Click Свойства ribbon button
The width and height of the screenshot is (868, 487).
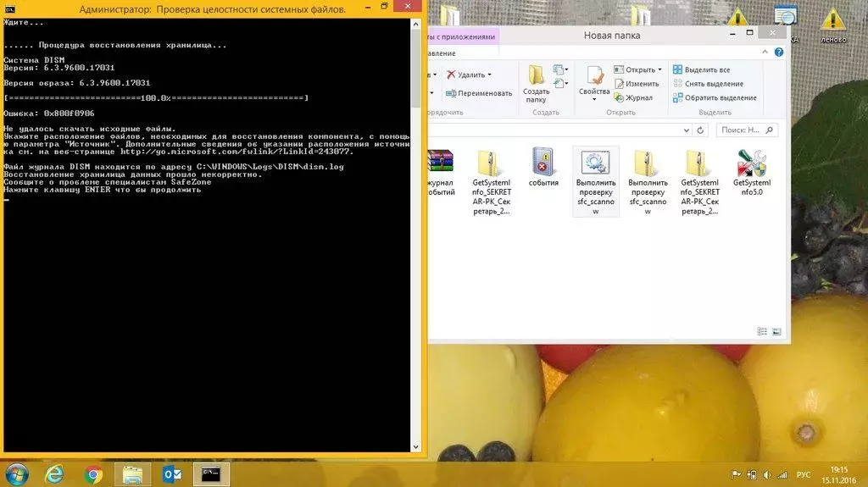click(594, 80)
